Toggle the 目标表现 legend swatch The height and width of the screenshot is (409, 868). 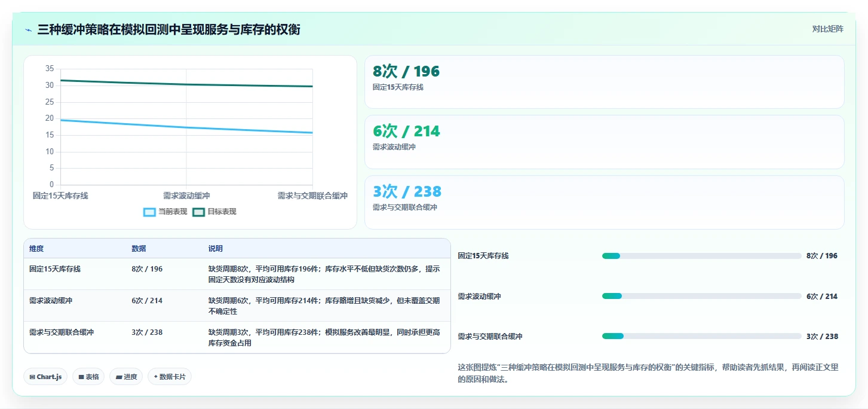click(x=198, y=212)
